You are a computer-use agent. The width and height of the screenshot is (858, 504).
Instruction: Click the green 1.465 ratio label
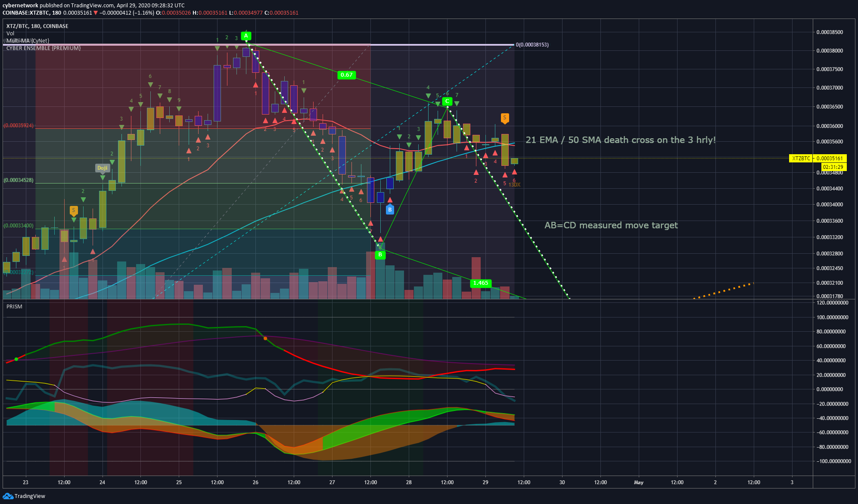pos(481,283)
